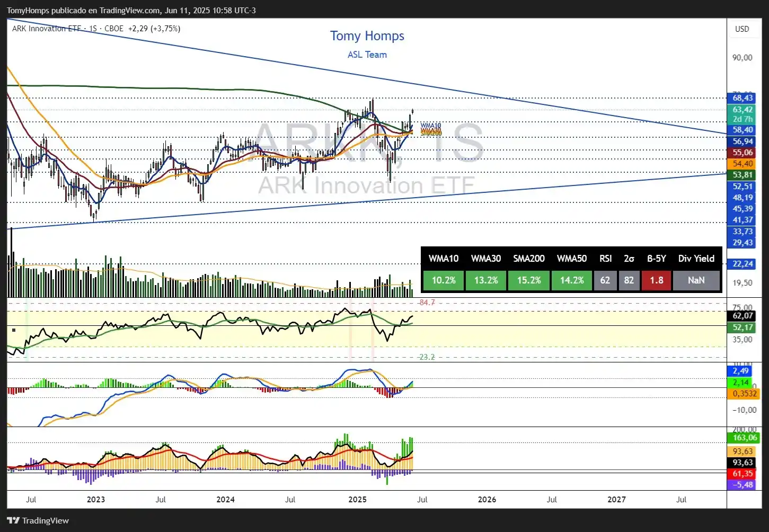This screenshot has width=769, height=532.
Task: Click the 2026 time axis label
Action: coord(487,500)
